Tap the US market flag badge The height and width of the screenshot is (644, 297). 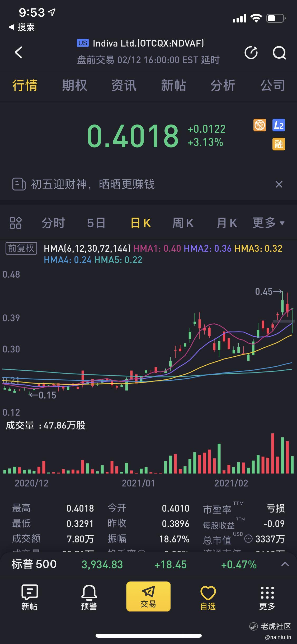pyautogui.click(x=83, y=43)
